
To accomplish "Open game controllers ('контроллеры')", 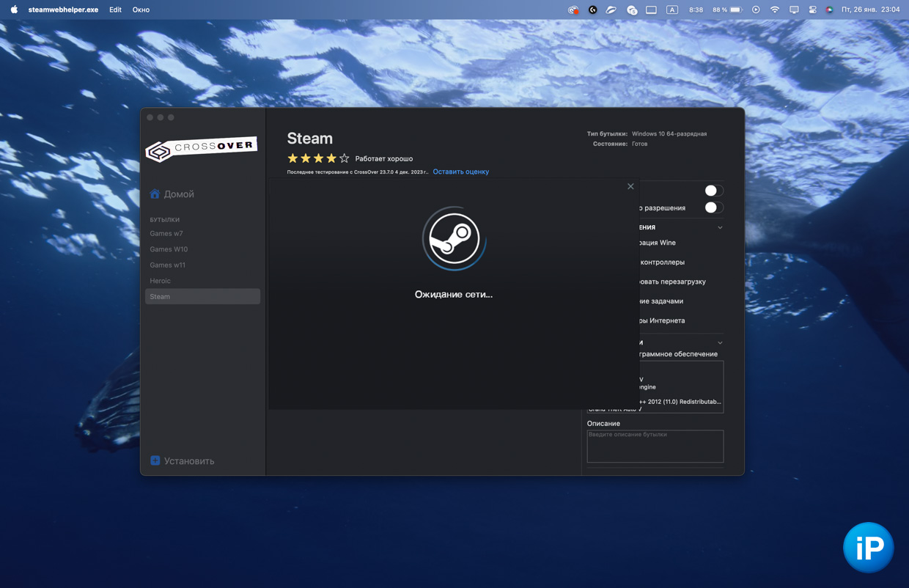I will [x=663, y=262].
